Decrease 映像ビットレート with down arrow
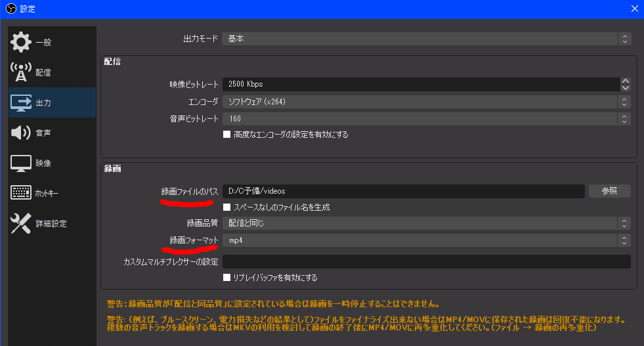Viewport: 644px width, 346px height. click(626, 87)
